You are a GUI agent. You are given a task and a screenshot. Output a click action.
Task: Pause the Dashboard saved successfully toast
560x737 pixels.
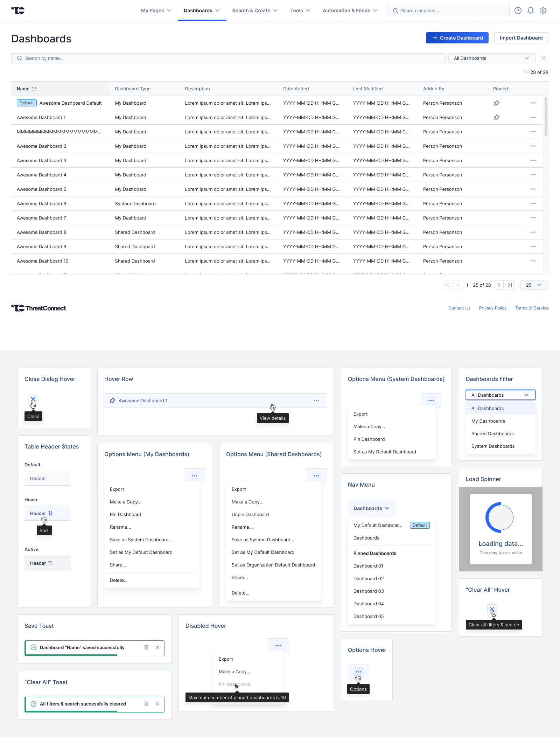(x=146, y=647)
